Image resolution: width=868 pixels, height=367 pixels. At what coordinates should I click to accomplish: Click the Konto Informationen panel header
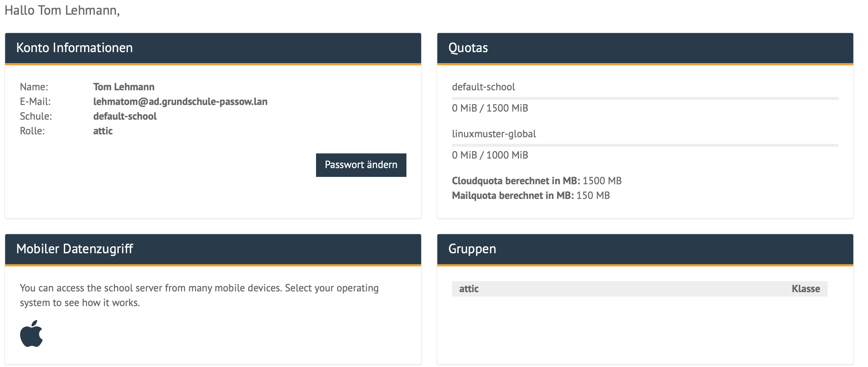(x=213, y=48)
